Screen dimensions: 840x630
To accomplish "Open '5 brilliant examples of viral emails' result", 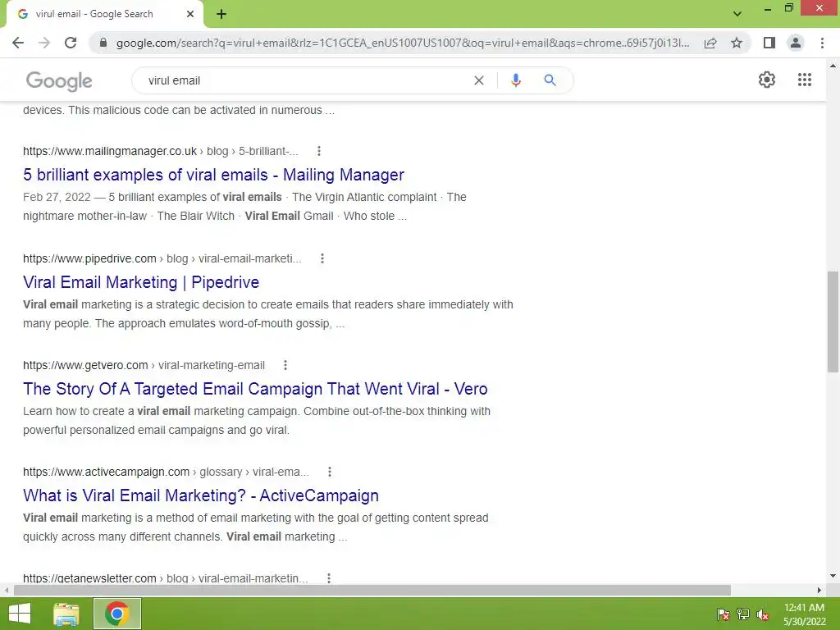I will point(213,175).
